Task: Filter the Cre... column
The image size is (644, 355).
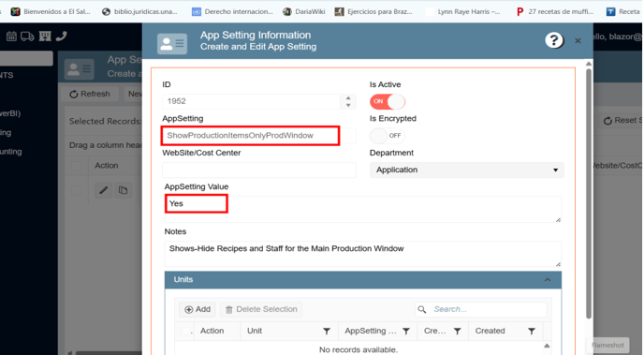Action: pos(457,332)
